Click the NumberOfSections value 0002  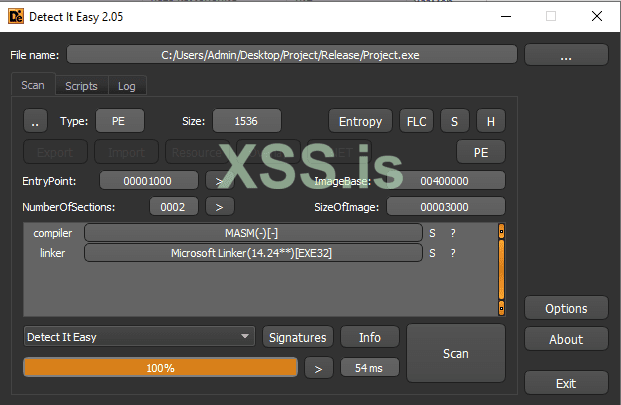pyautogui.click(x=173, y=207)
